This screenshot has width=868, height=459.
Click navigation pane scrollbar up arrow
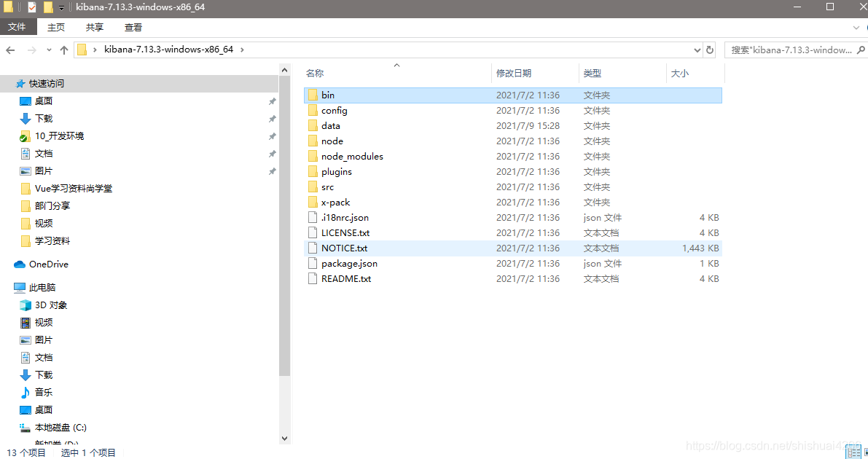click(x=284, y=71)
